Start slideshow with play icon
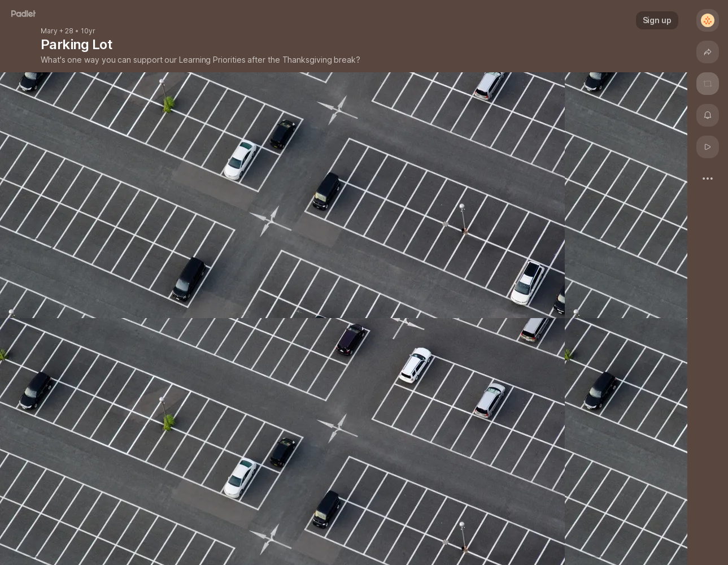Screen dimensions: 728x565 708,147
